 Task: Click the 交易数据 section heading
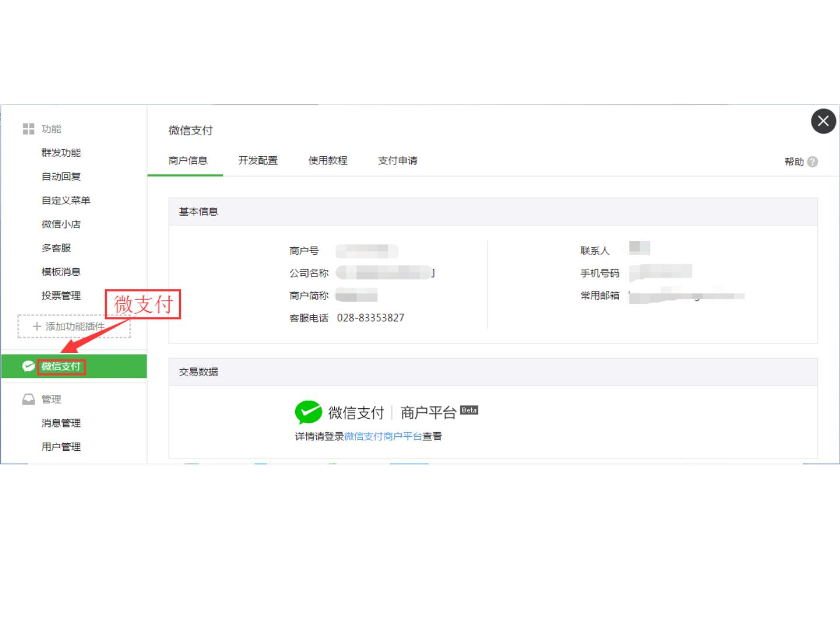[x=198, y=372]
